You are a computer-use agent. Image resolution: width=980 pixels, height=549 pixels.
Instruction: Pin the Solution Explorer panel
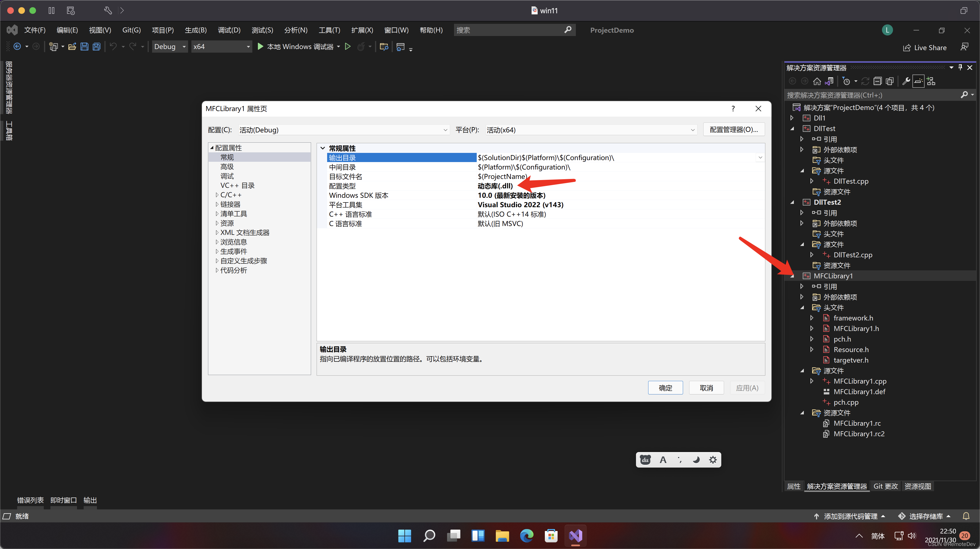click(960, 67)
